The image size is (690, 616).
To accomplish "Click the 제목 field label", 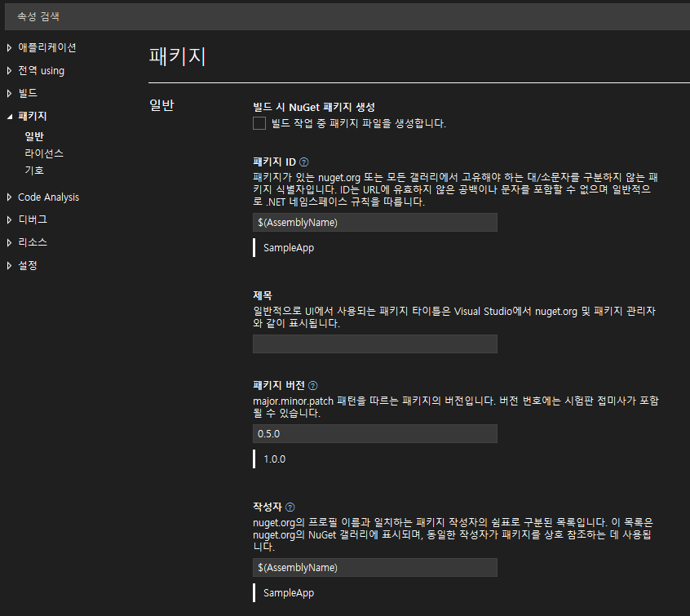I will (x=263, y=295).
